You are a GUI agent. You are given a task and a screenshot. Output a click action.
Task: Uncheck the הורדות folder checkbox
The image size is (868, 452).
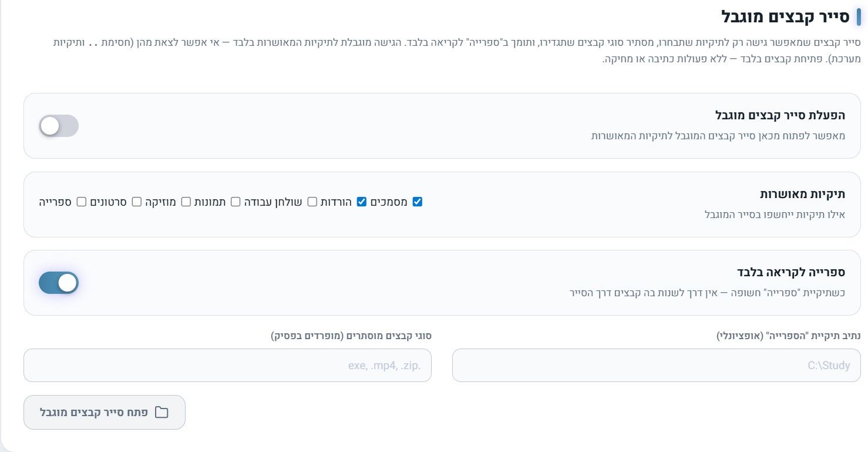[362, 202]
